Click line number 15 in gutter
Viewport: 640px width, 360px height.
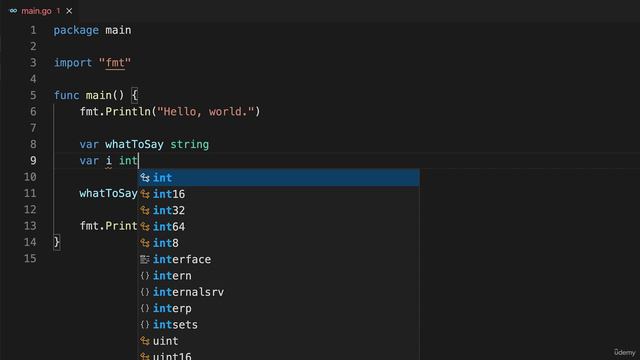[30, 259]
